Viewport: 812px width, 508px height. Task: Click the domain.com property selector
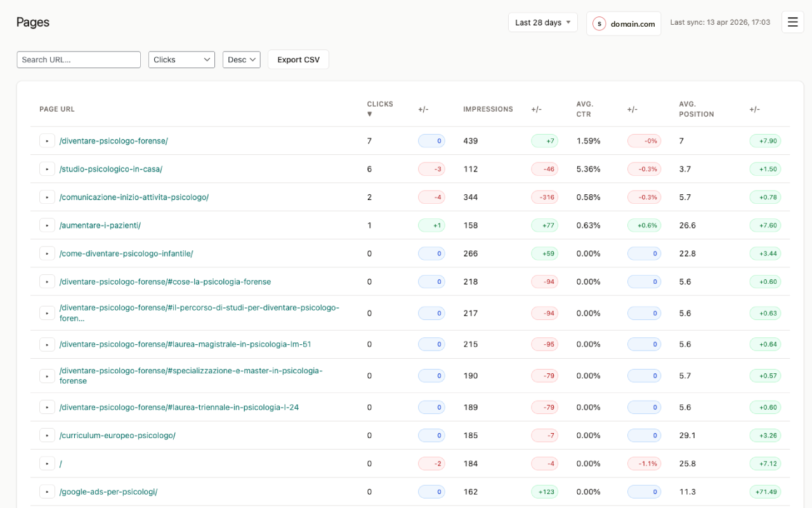click(630, 23)
